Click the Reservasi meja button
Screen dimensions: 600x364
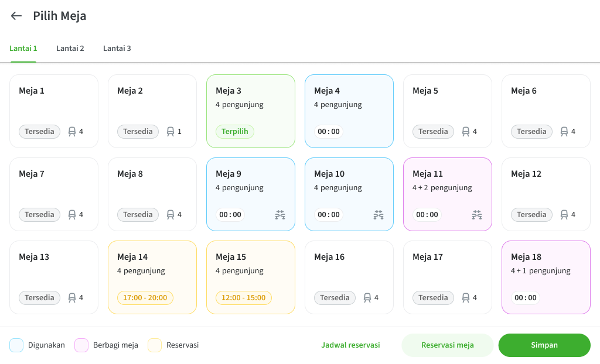point(448,345)
